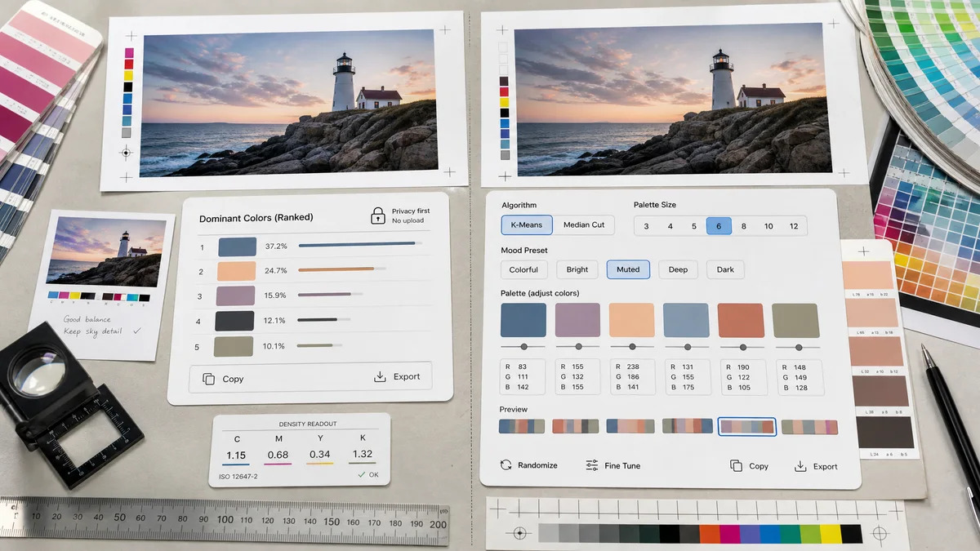Click the blue bar beside 37.2%
Screen dimensions: 980x551
358,243
